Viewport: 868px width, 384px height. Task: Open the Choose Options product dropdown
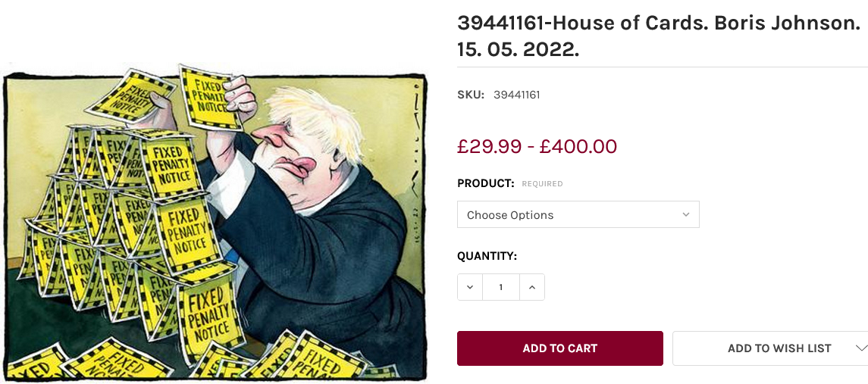(x=578, y=214)
